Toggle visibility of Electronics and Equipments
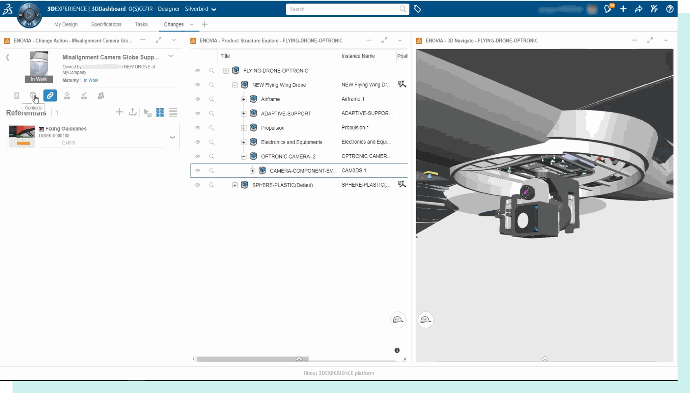Screen dimensions: 690x394 [x=198, y=142]
